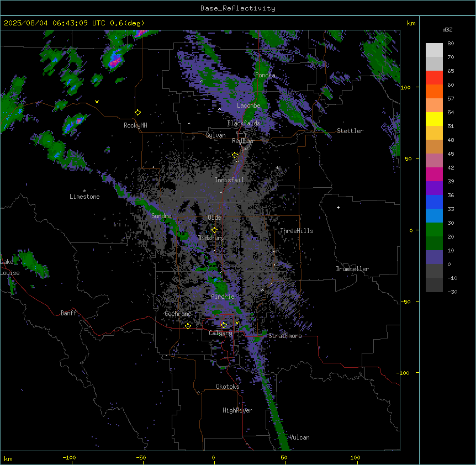Click the yellow diamond marker below RedDeer

(235, 155)
